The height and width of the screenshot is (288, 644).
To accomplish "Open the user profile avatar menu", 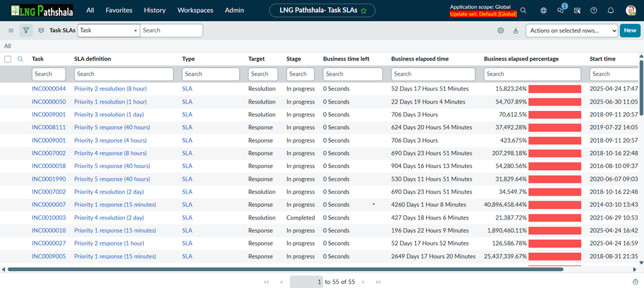I will click(x=631, y=11).
